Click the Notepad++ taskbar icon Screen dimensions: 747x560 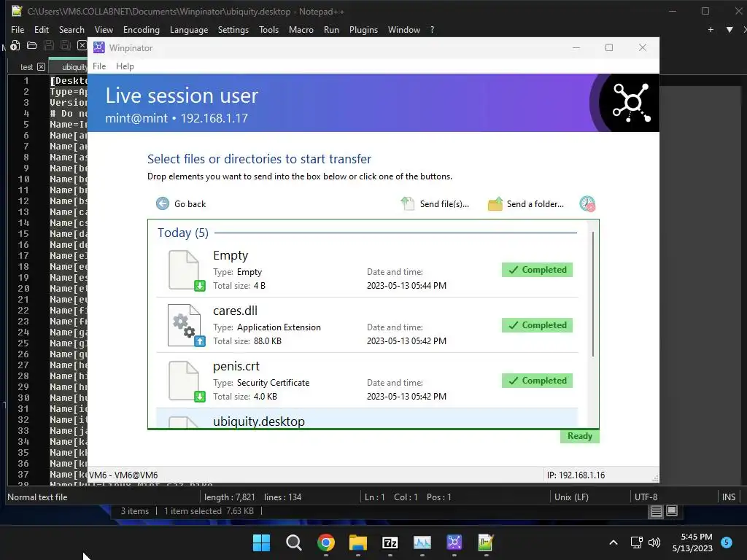coord(486,542)
